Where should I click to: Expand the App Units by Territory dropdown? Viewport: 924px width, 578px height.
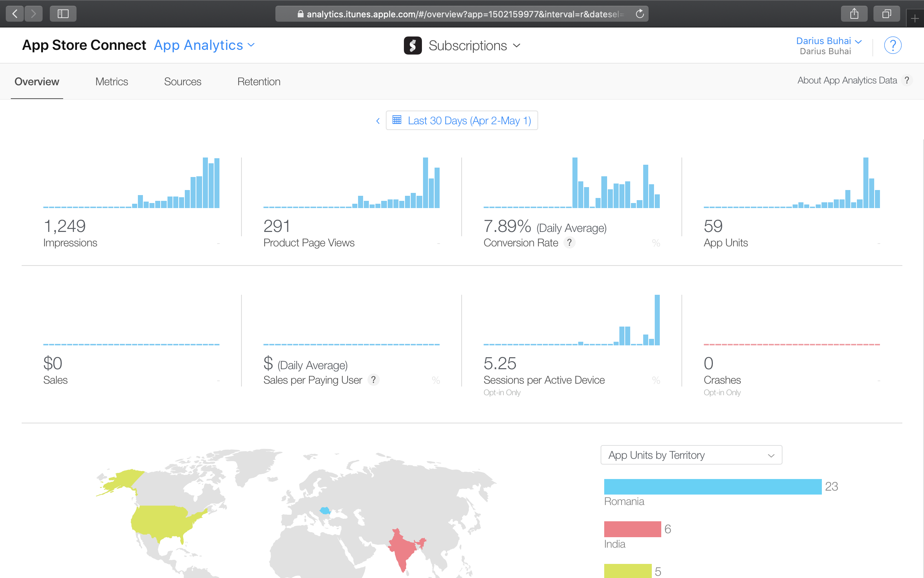tap(691, 455)
